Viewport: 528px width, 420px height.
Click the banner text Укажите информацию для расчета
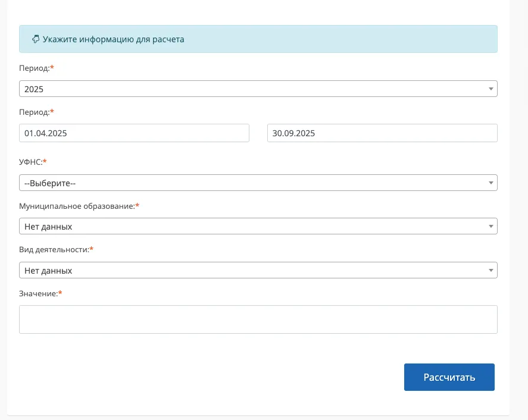pyautogui.click(x=113, y=39)
